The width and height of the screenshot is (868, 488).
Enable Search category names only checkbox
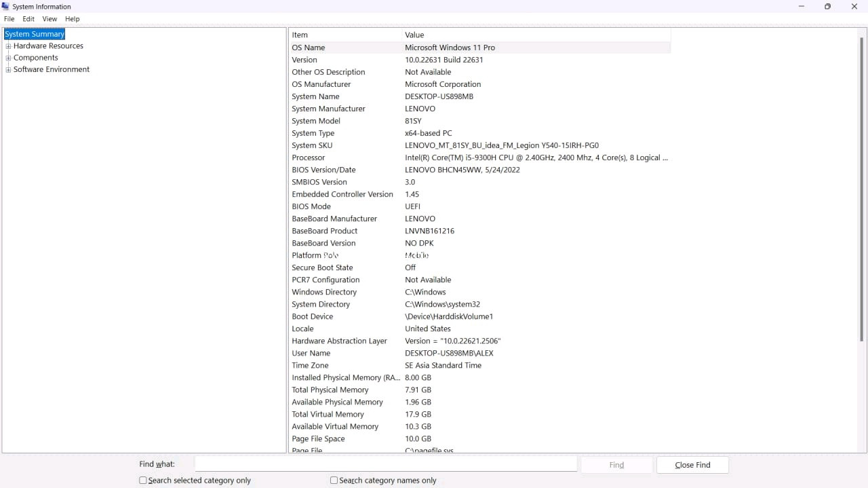334,481
